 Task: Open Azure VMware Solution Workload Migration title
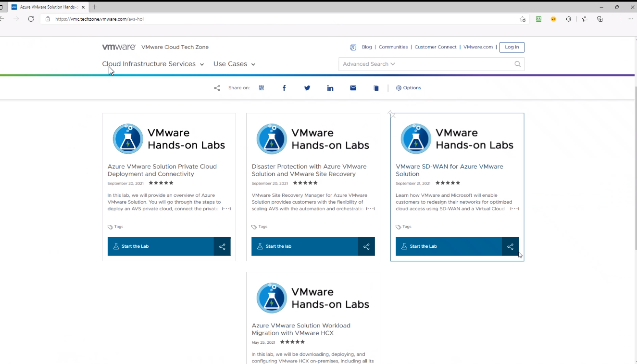[x=301, y=329]
